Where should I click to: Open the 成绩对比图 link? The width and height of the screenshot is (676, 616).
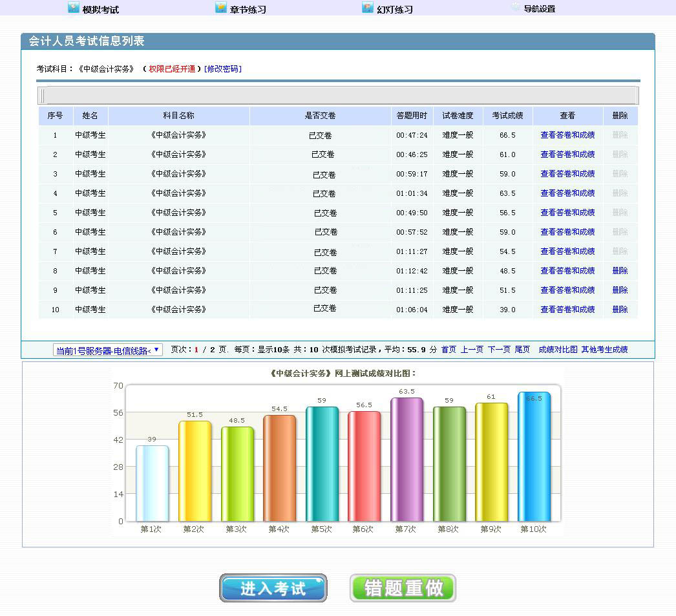point(558,350)
